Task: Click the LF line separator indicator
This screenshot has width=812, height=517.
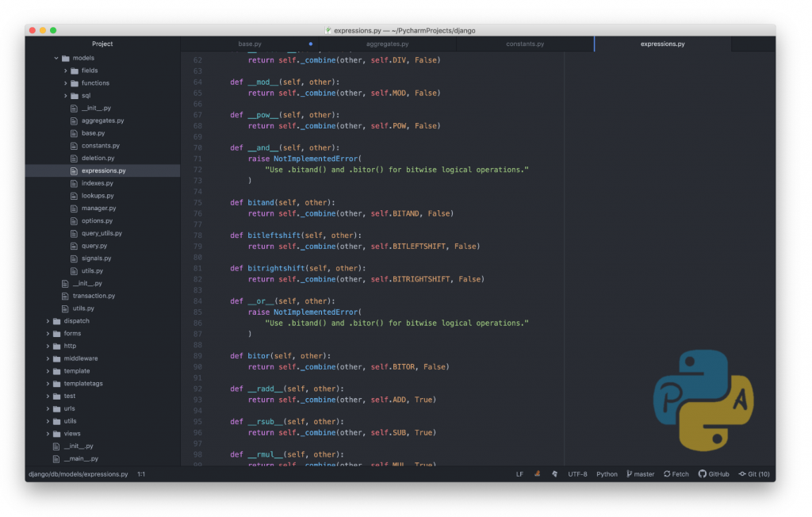Action: click(519, 473)
